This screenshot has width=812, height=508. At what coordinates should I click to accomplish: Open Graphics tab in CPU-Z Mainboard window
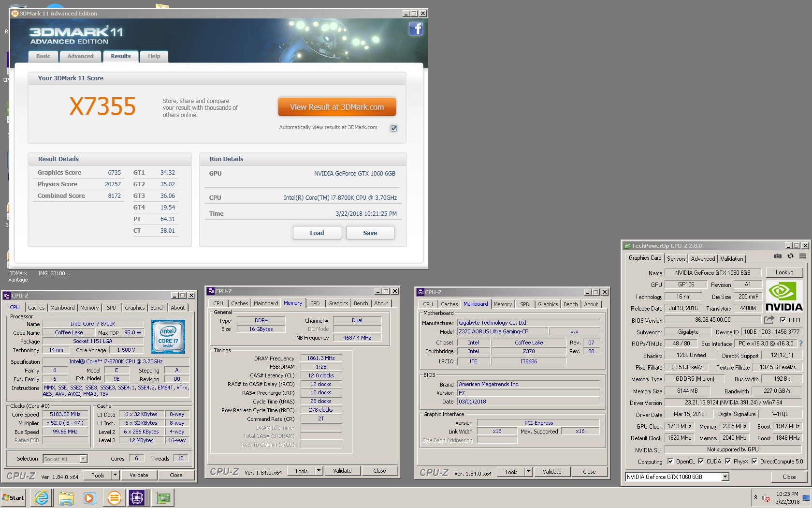click(548, 304)
